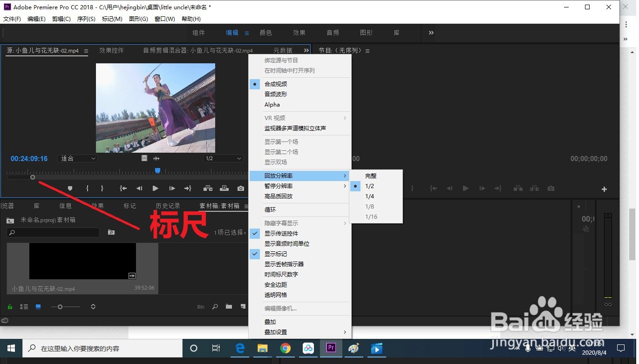Select 高品质回放 from the menu

279,196
